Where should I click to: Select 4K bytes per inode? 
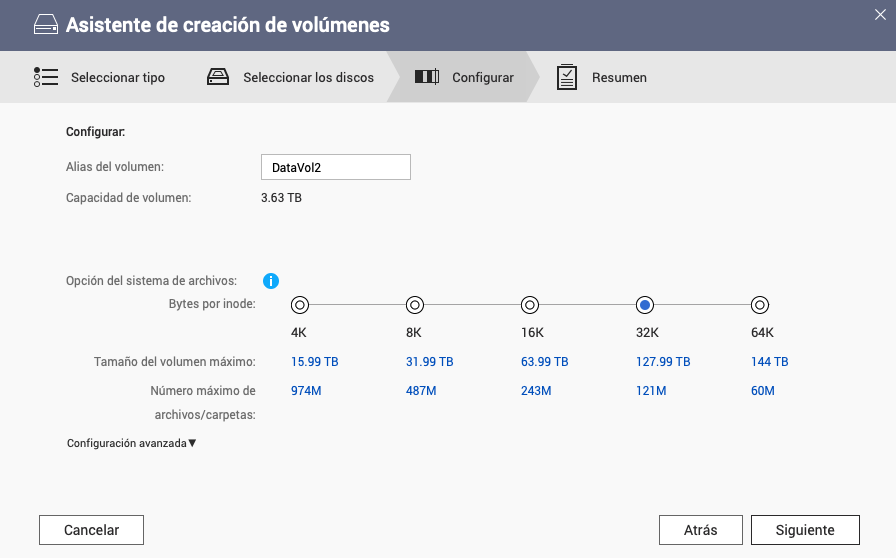pyautogui.click(x=300, y=305)
